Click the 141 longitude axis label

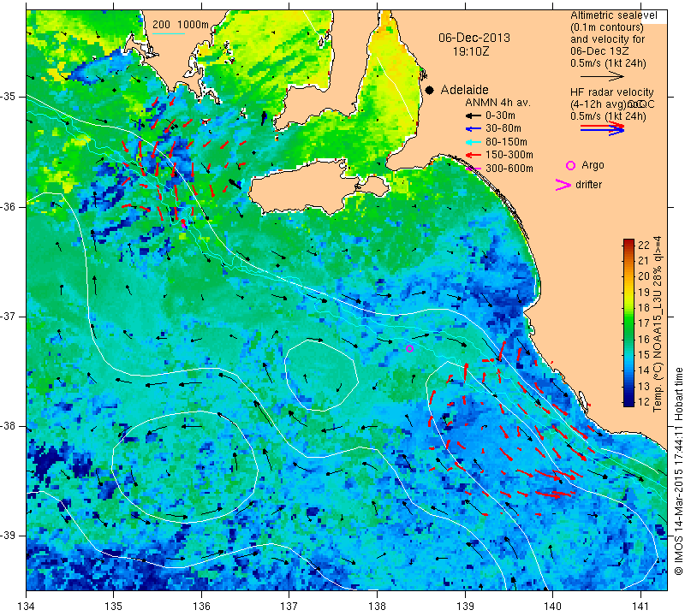coord(640,607)
